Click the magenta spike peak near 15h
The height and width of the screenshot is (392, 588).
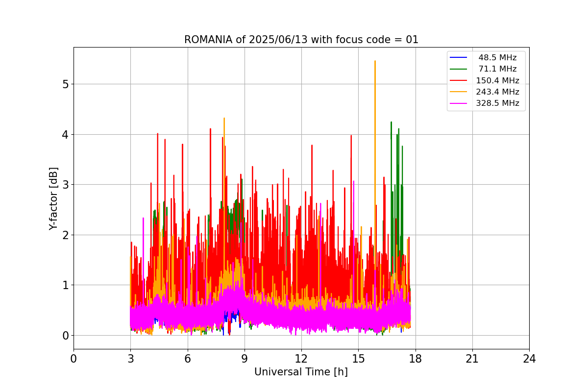coord(353,182)
